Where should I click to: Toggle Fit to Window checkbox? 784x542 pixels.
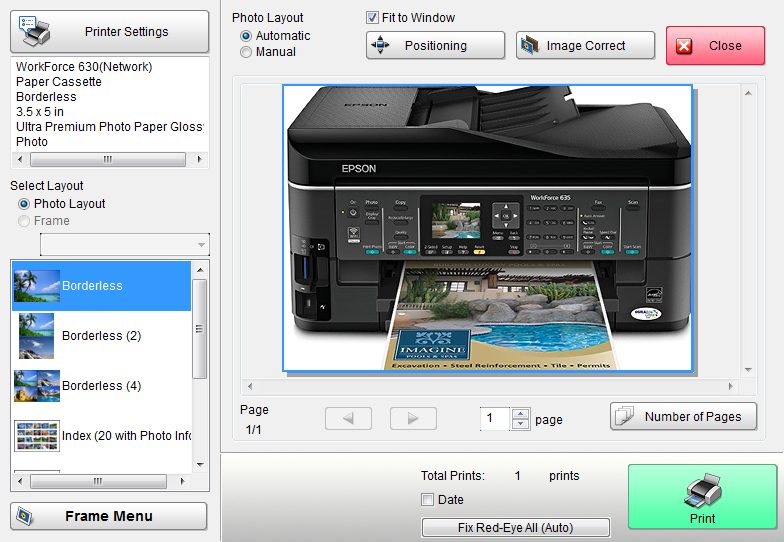372,18
